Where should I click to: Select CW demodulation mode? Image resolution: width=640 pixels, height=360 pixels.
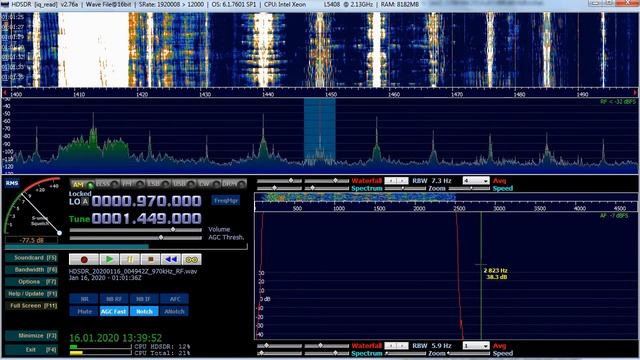(209, 184)
